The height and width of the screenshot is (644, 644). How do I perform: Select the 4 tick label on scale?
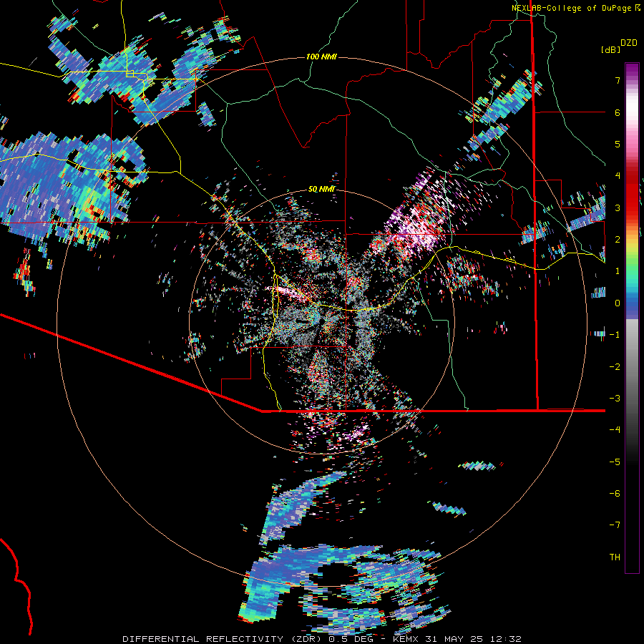618,176
